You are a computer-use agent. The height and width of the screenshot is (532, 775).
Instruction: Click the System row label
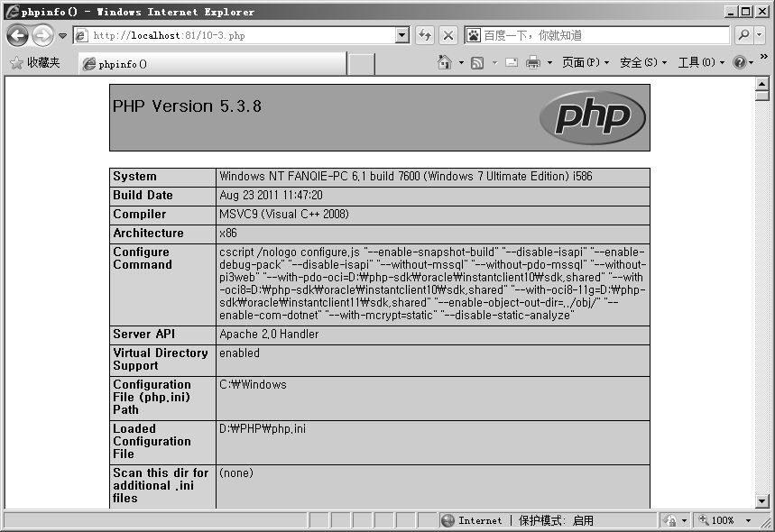(134, 177)
